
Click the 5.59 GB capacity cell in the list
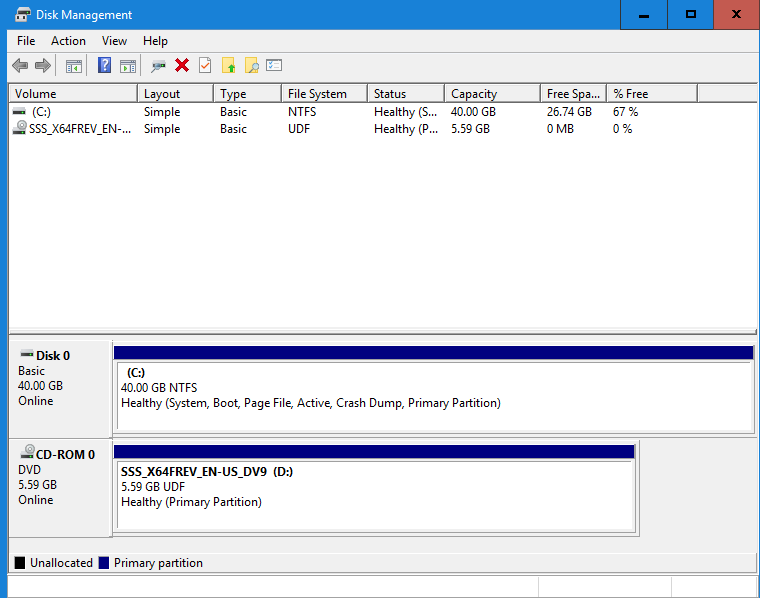[470, 129]
